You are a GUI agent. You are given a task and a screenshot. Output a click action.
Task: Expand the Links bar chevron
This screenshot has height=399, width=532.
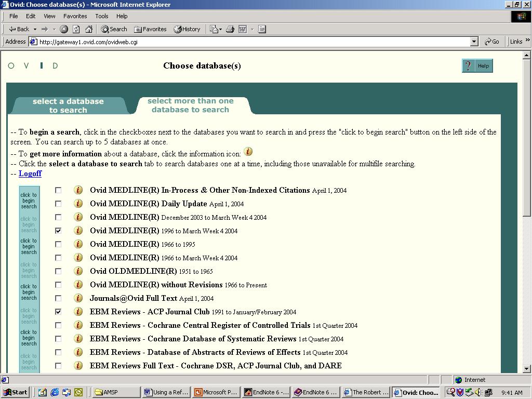[x=528, y=40]
